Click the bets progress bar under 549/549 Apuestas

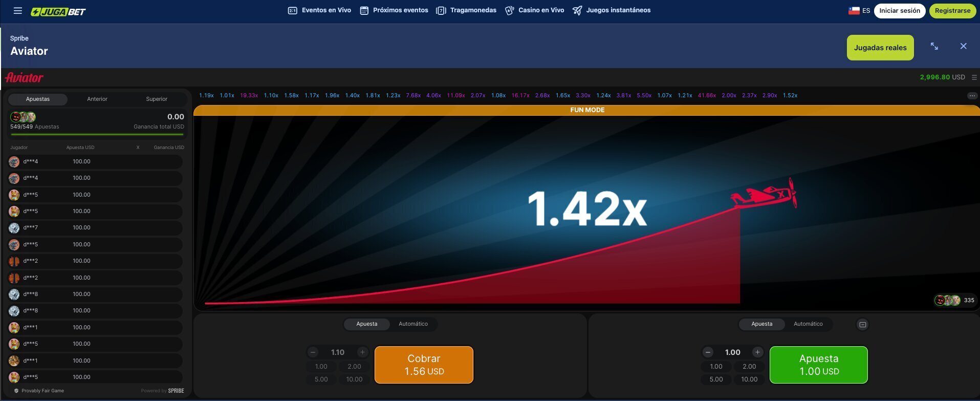pyautogui.click(x=97, y=134)
